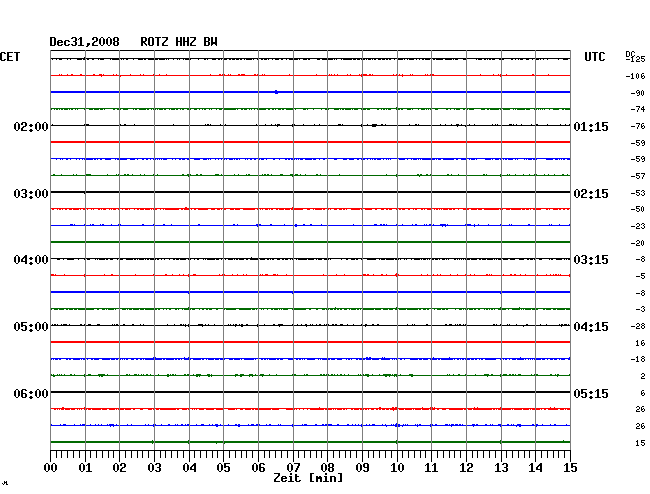Click the "13" minute axis label
This screenshot has height=494, width=650.
click(501, 468)
